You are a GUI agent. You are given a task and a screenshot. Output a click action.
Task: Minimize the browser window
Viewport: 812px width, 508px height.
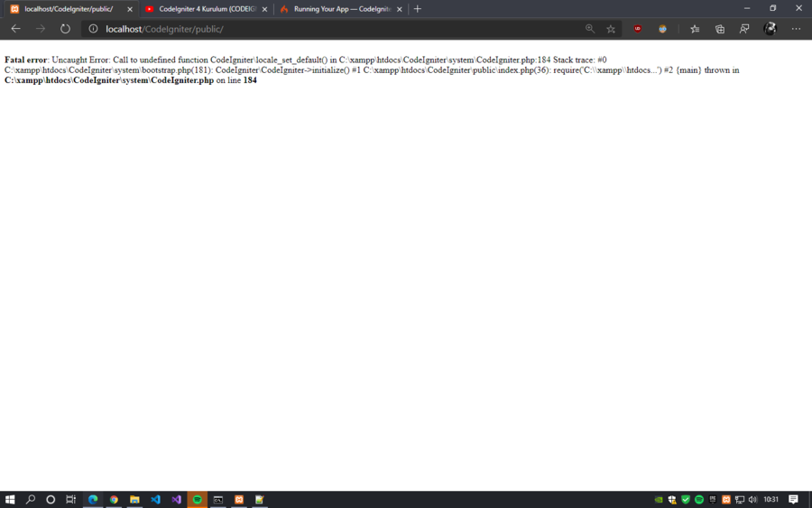(x=747, y=8)
